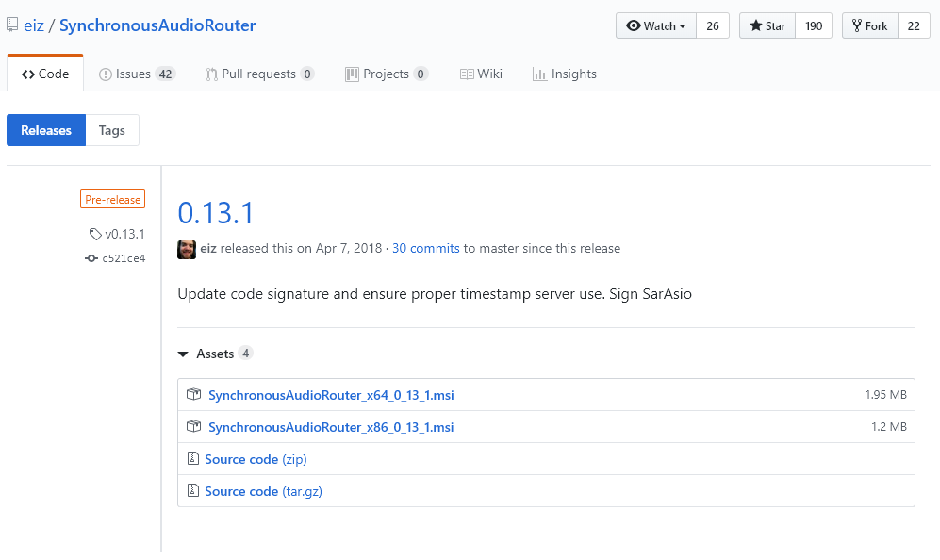Click the Wiki book icon
940x560 pixels.
(x=467, y=74)
